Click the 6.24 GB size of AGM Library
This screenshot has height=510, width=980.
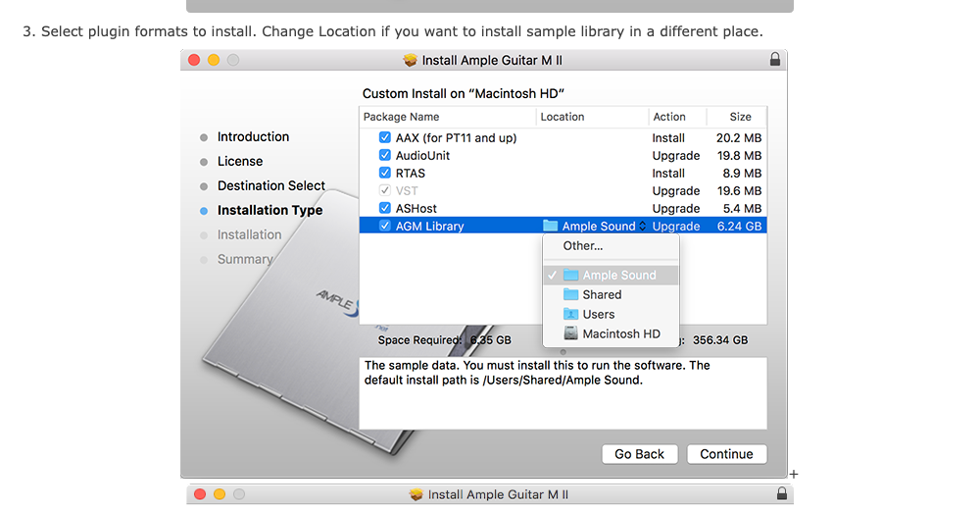pos(739,226)
